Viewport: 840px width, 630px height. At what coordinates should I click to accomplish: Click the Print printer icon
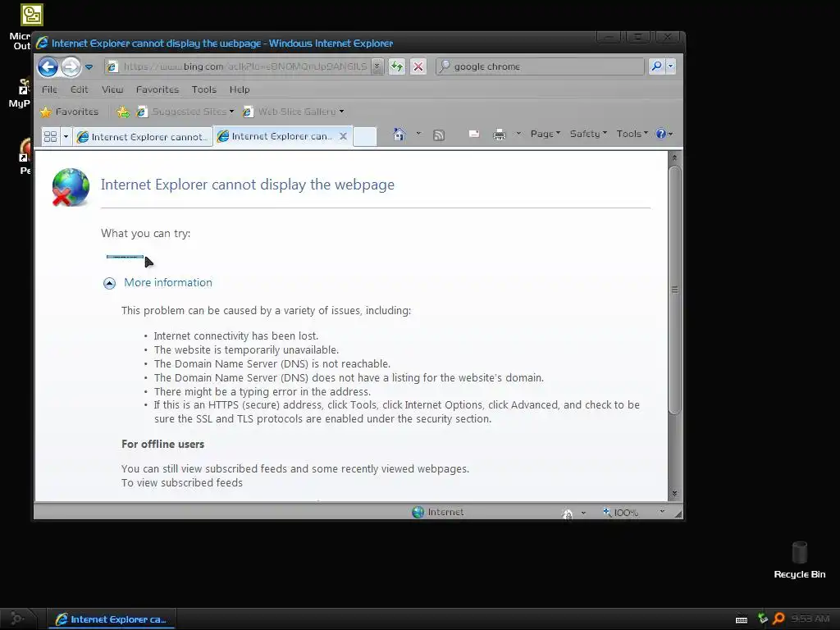[500, 135]
